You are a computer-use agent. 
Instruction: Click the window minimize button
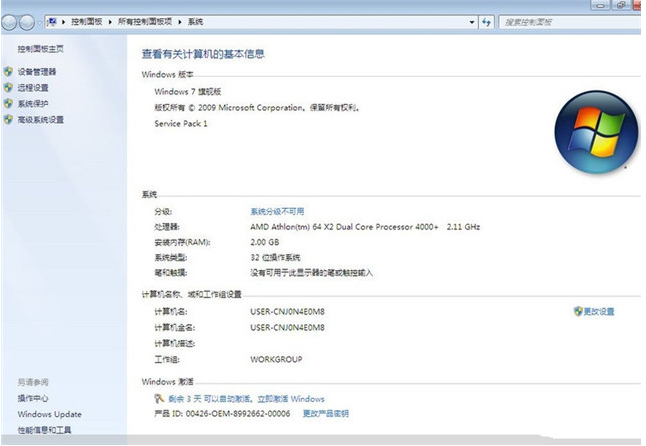[x=601, y=5]
